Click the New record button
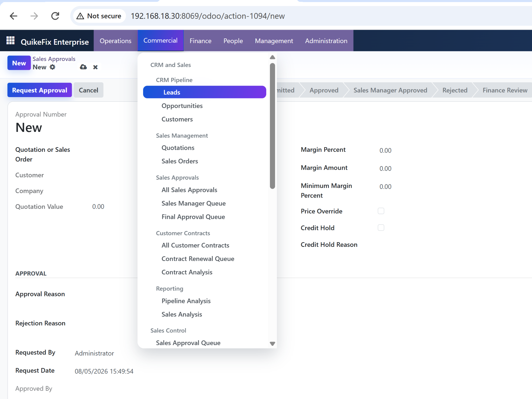532x399 pixels. (19, 63)
